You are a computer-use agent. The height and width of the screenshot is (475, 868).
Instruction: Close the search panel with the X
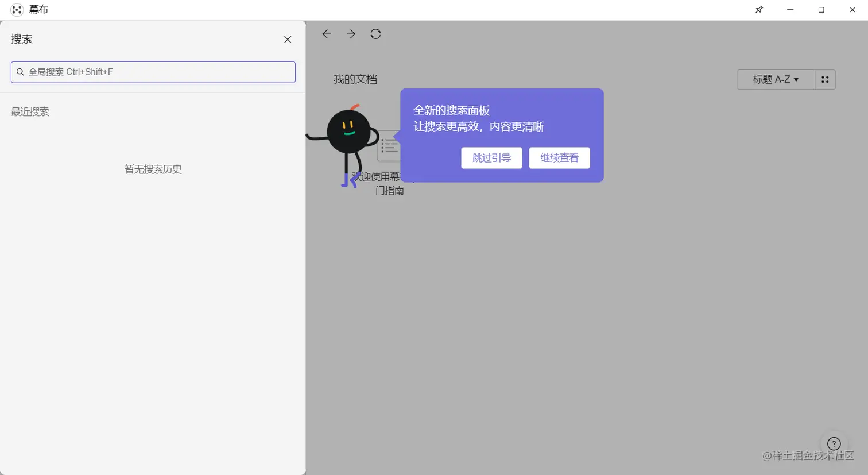pos(288,39)
